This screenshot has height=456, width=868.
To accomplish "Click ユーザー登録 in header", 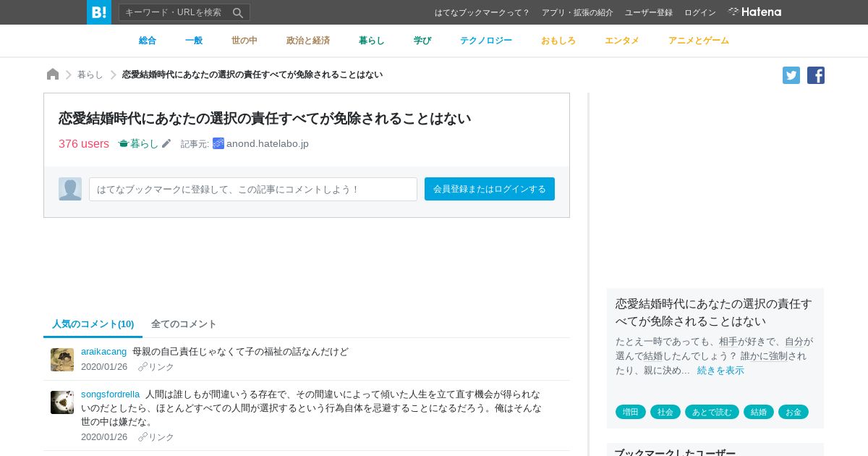I will point(649,12).
